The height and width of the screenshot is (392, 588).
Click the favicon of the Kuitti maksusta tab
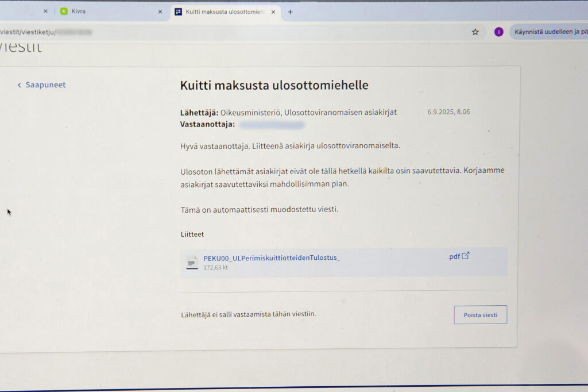coord(178,11)
